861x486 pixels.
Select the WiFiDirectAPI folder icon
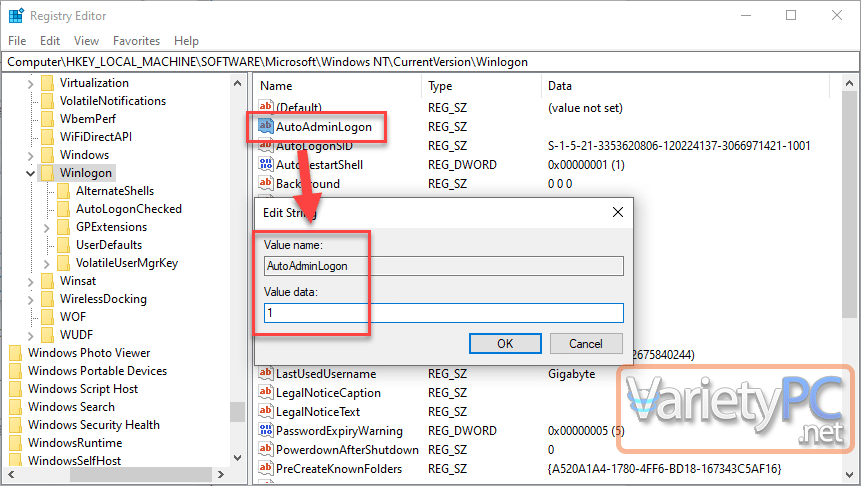48,137
